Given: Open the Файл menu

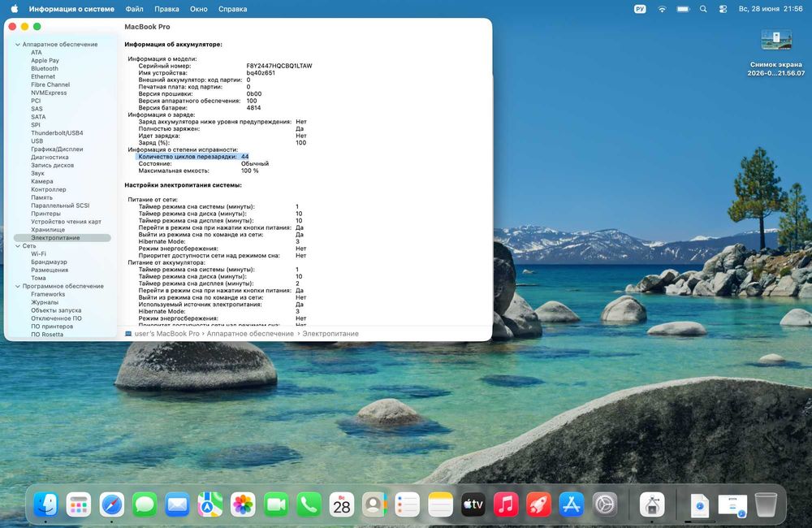Looking at the screenshot, I should click(134, 9).
